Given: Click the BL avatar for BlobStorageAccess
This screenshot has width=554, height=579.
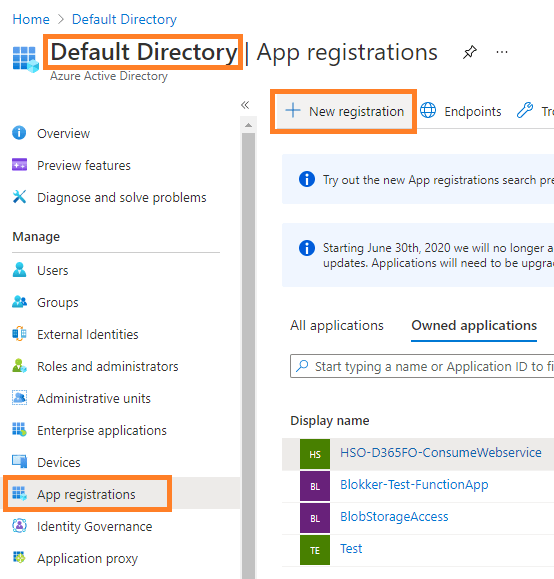Looking at the screenshot, I should point(315,518).
